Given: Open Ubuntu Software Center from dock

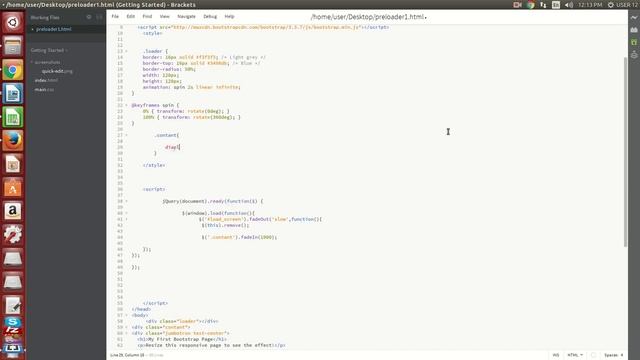Looking at the screenshot, I should coord(13,188).
